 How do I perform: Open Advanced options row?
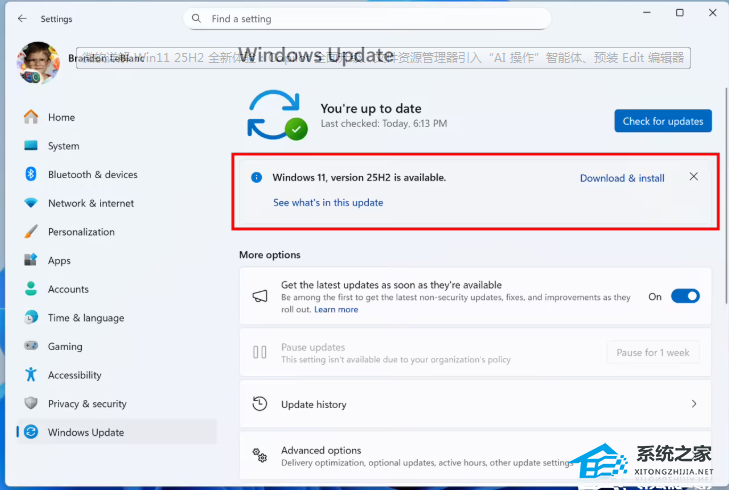[x=475, y=456]
